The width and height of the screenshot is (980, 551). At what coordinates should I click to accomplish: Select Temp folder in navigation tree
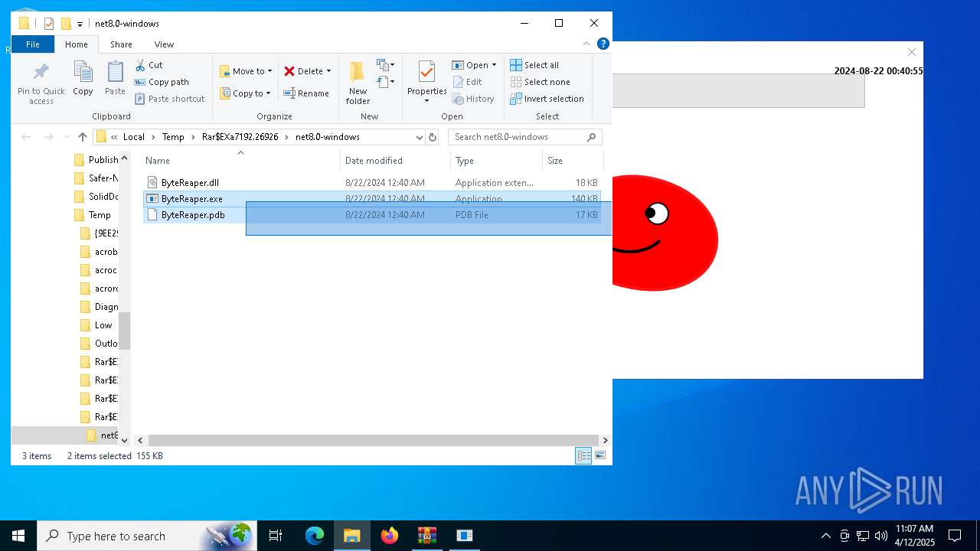93,215
